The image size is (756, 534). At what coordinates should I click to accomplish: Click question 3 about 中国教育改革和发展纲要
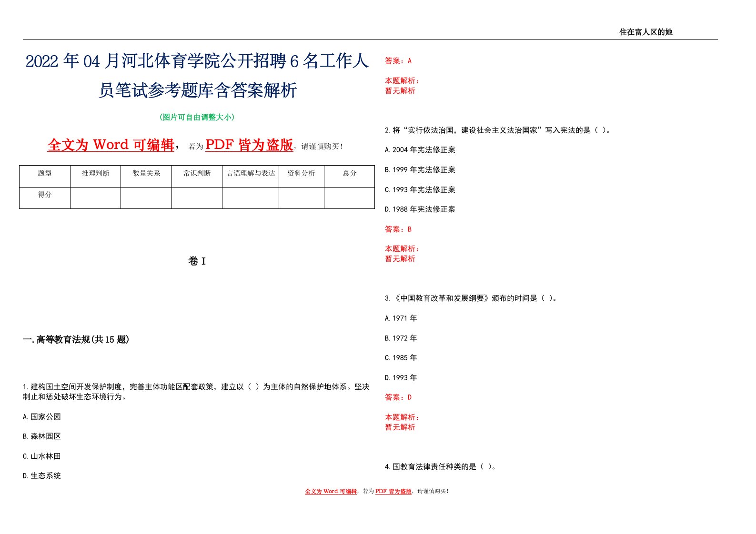(x=471, y=298)
